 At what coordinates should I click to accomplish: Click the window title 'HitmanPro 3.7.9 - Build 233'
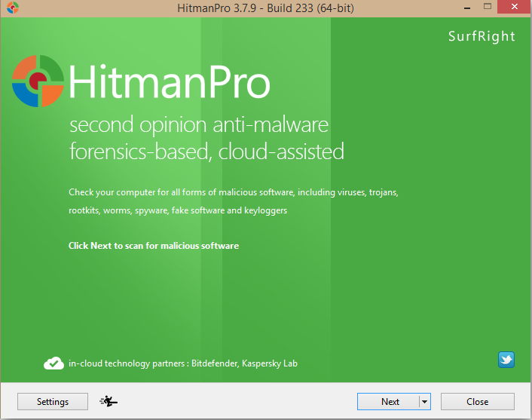pos(266,8)
